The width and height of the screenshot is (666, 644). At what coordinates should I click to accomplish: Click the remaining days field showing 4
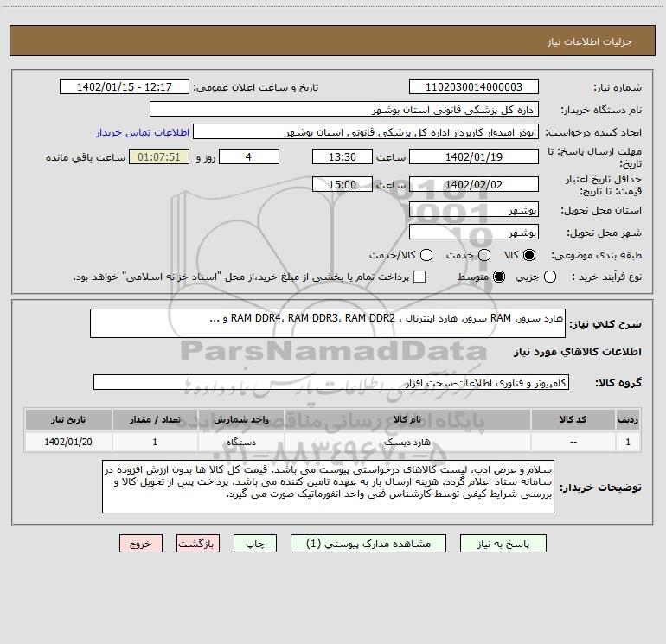pyautogui.click(x=249, y=156)
